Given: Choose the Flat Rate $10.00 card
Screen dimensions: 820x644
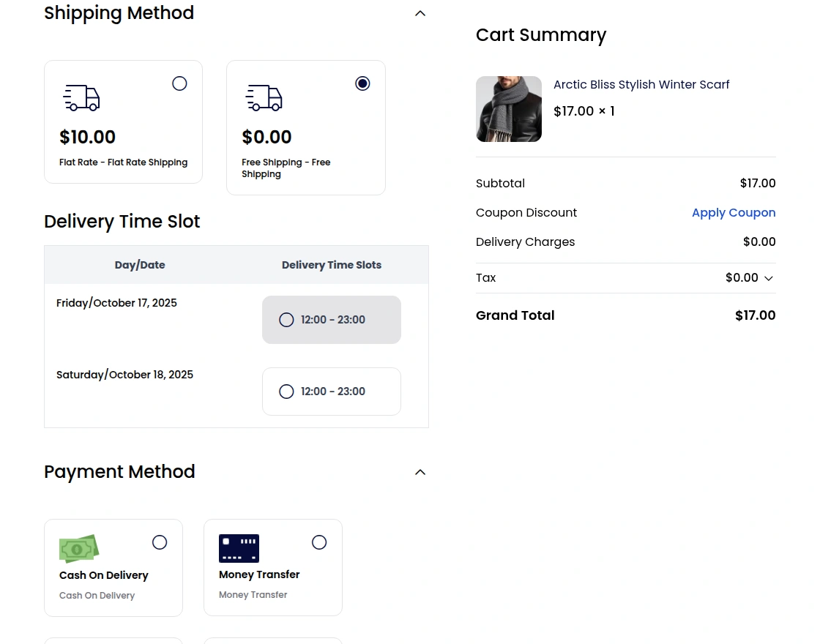Looking at the screenshot, I should 123,121.
